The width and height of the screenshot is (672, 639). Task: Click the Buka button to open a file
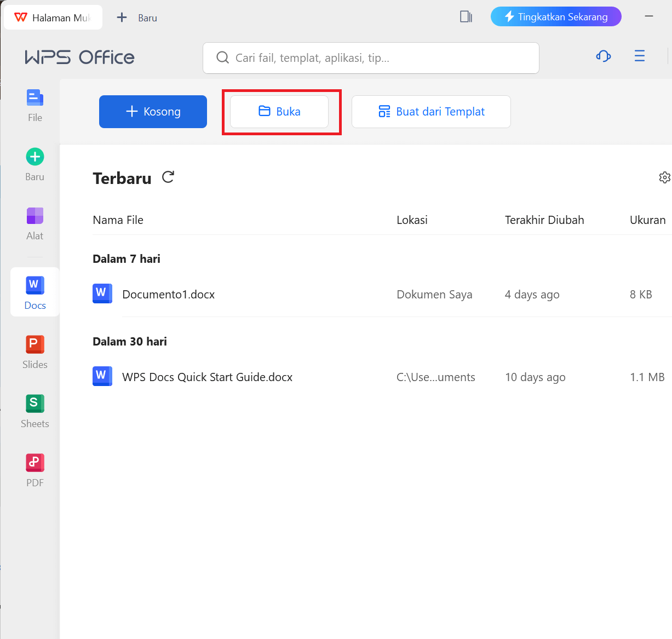point(281,111)
